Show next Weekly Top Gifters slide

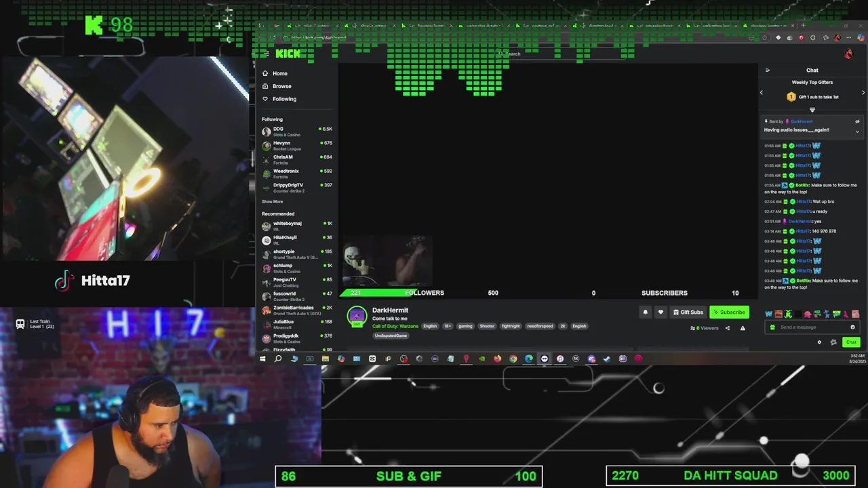coord(863,92)
